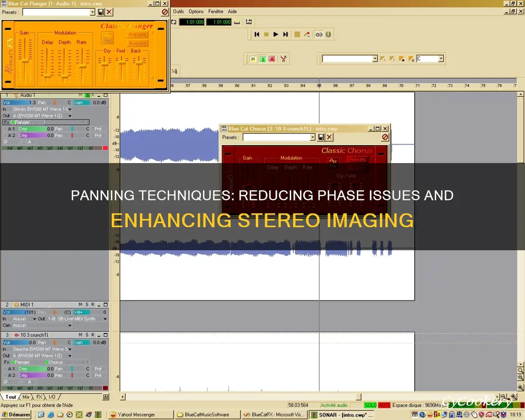
Task: Mute the MIDI 1 track
Action: (80, 305)
